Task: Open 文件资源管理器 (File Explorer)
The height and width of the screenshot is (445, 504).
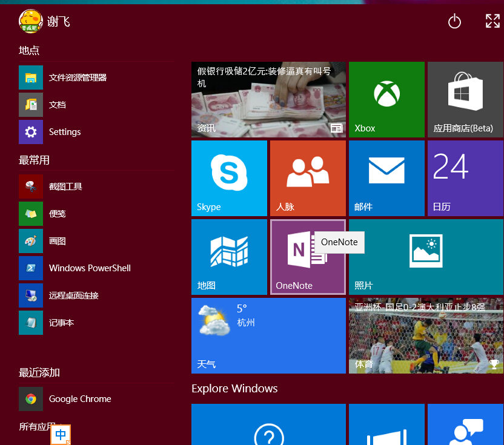Action: click(x=96, y=77)
